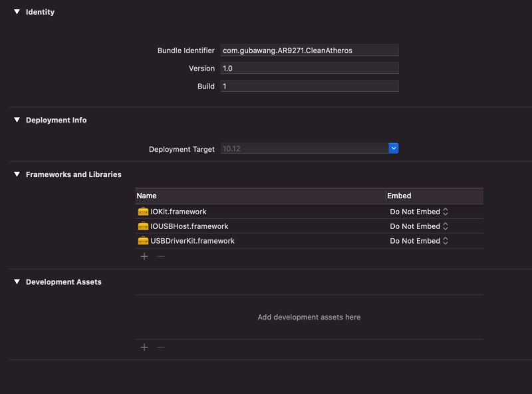The height and width of the screenshot is (394, 532).
Task: Click the Name column header
Action: pos(146,196)
